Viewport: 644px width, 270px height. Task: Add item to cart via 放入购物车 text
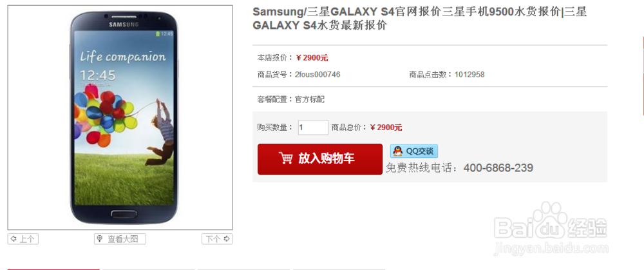pos(326,159)
